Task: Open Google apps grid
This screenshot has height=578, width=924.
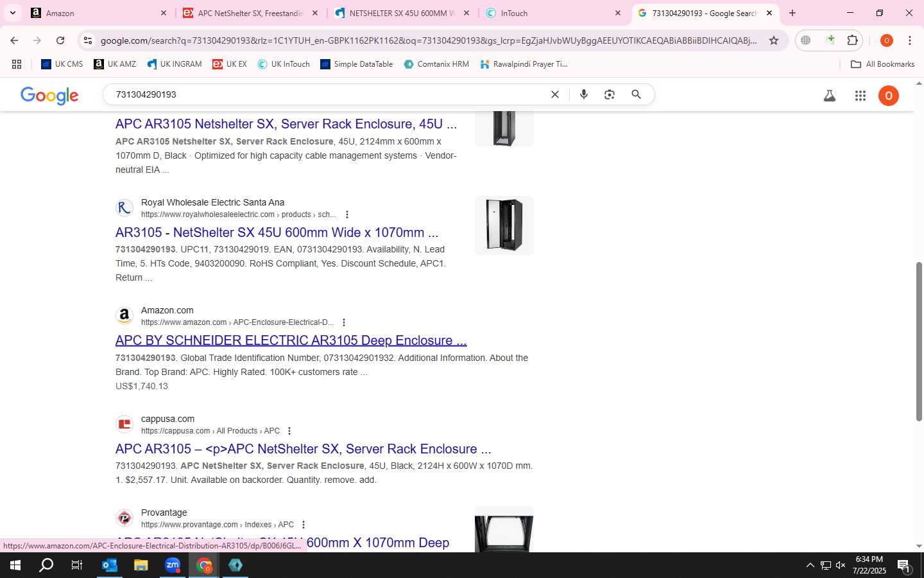Action: coord(860,96)
